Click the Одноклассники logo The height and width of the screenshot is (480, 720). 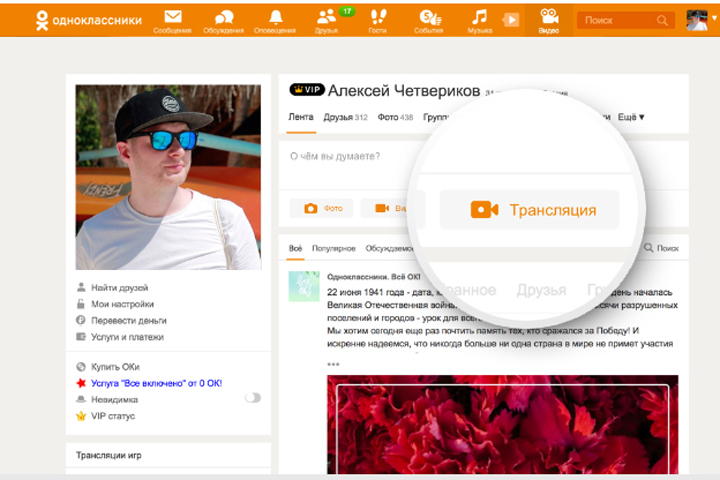pyautogui.click(x=88, y=20)
